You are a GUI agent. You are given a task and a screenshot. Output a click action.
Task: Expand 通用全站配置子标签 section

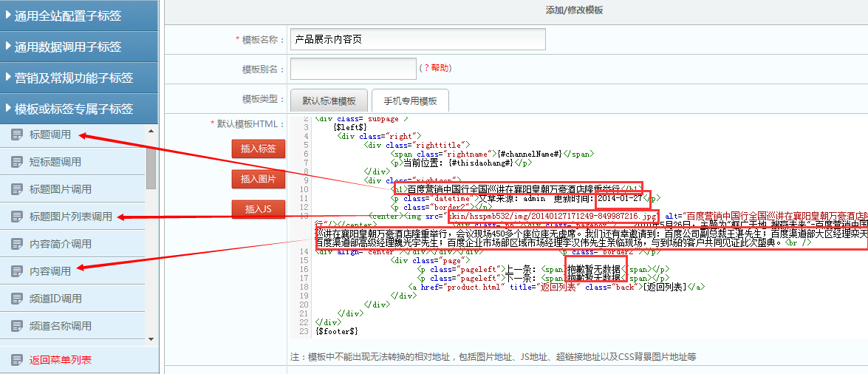(79, 16)
